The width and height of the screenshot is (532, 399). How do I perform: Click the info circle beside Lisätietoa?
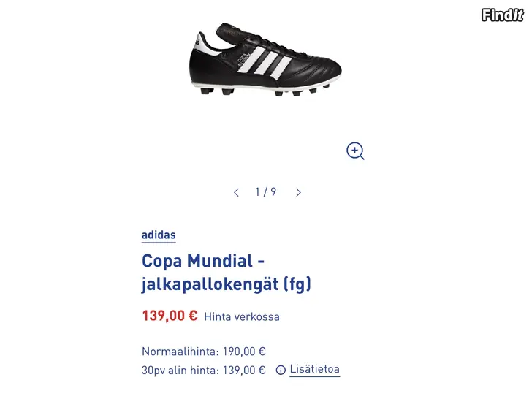[281, 370]
